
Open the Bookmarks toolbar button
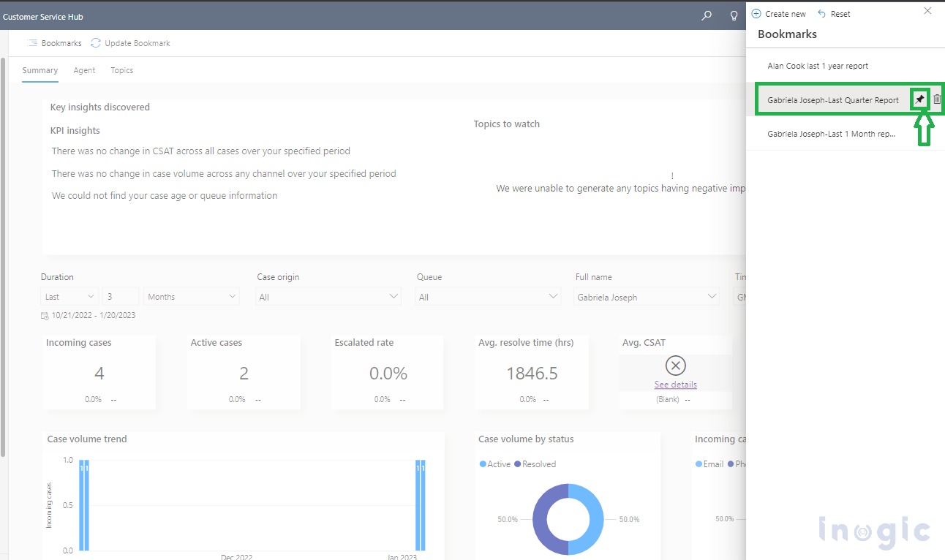click(55, 43)
